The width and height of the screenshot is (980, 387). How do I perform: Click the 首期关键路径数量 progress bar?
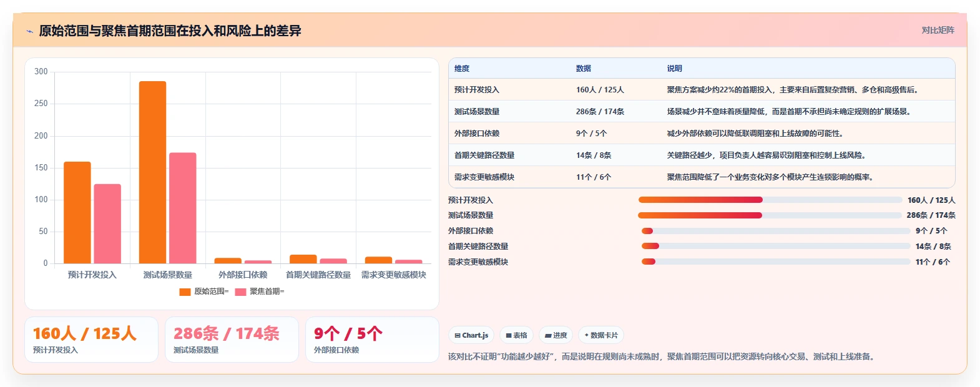coord(776,246)
